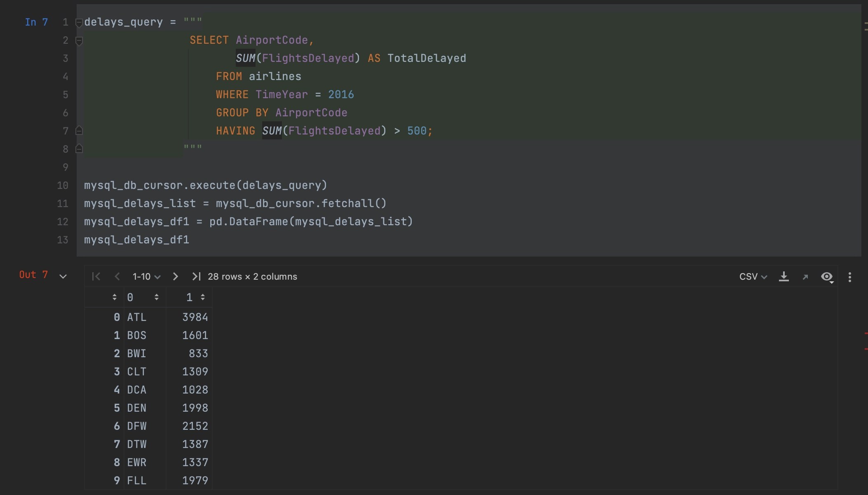The height and width of the screenshot is (495, 868).
Task: Download the table data
Action: coord(784,276)
